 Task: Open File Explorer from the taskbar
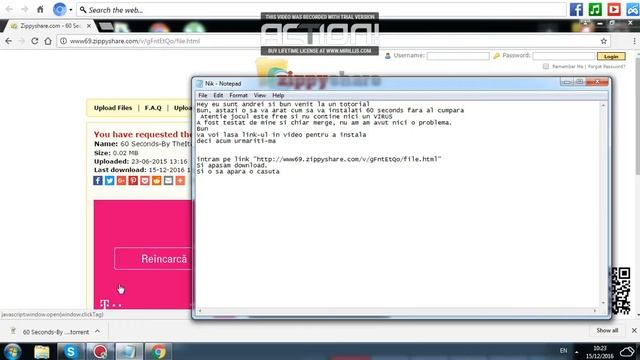pos(42,351)
